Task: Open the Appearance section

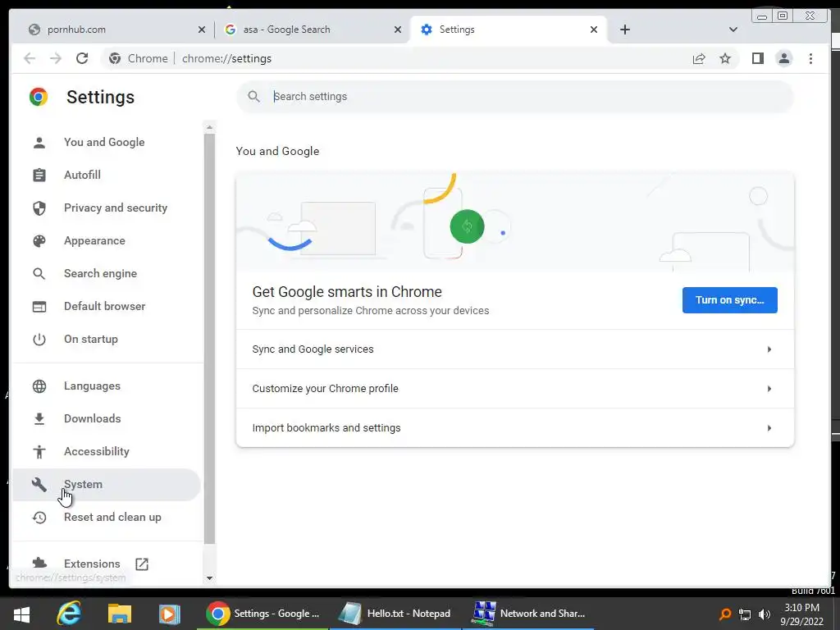Action: tap(106, 241)
